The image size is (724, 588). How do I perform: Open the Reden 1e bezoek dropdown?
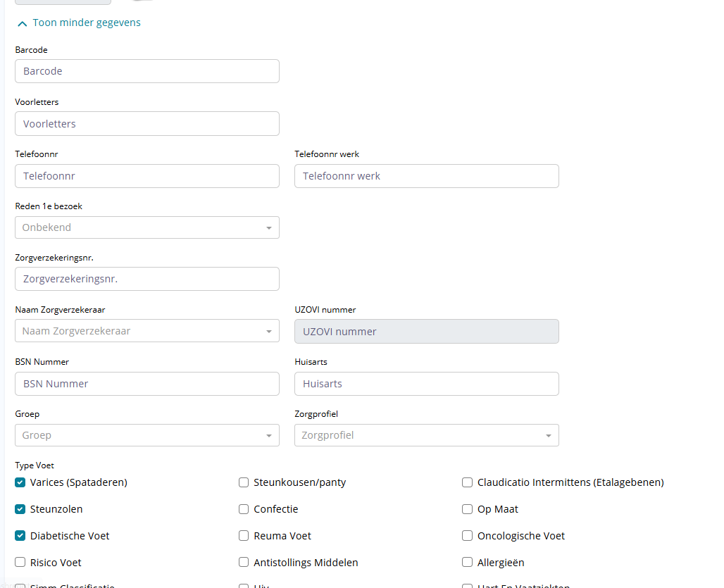point(146,227)
